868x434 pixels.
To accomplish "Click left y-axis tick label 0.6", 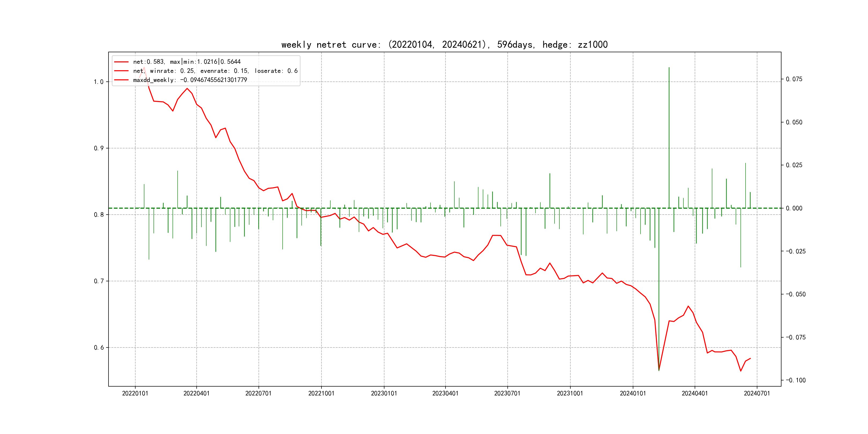I will pyautogui.click(x=99, y=347).
